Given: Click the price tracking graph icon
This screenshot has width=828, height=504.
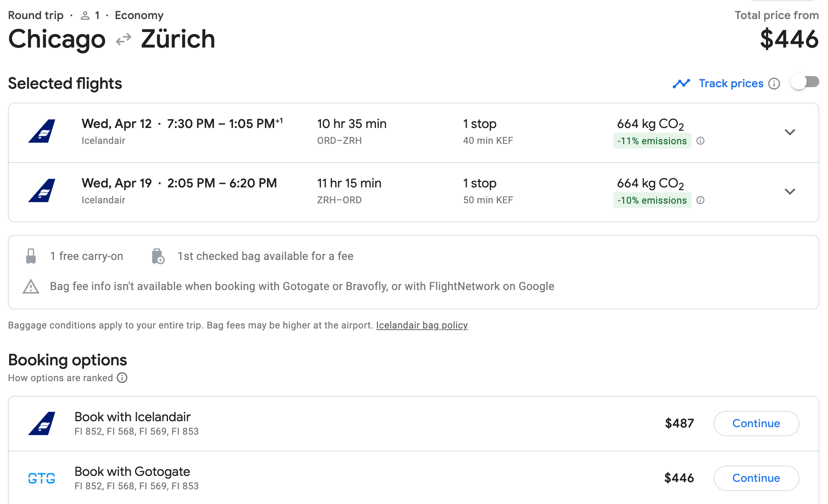Looking at the screenshot, I should 681,84.
